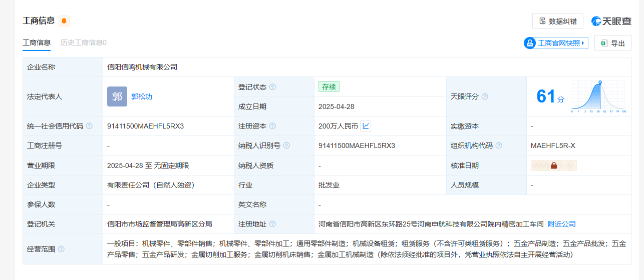Open legal representative 郭松功 link
This screenshot has height=280, width=644.
coord(142,96)
